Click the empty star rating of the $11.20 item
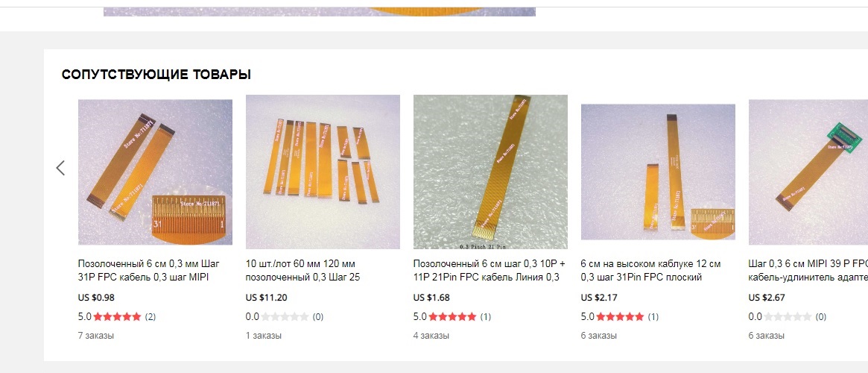 tap(285, 317)
